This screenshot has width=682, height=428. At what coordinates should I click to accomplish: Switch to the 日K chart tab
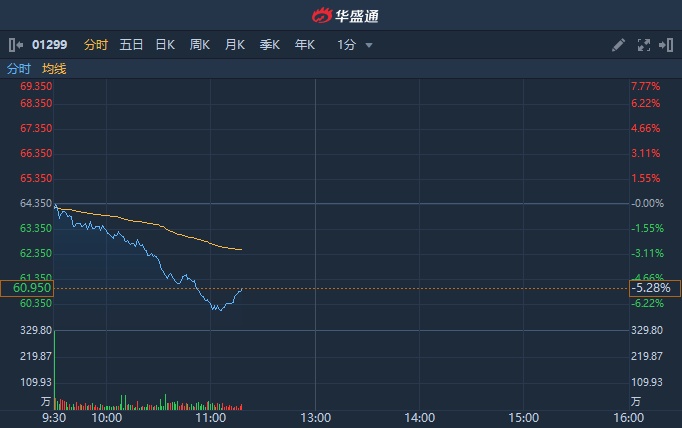point(165,45)
